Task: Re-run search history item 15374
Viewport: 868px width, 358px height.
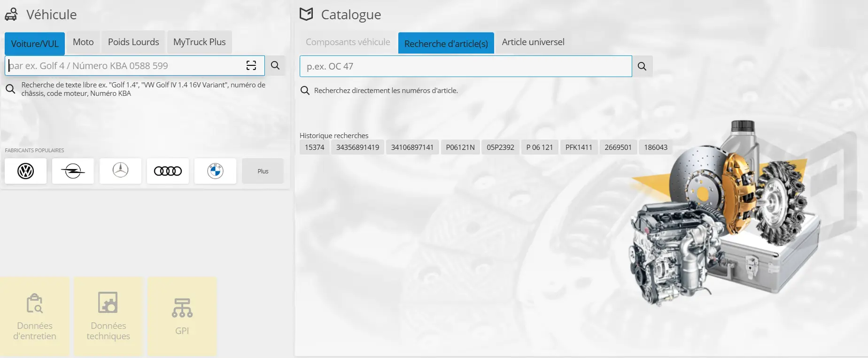Action: point(315,148)
